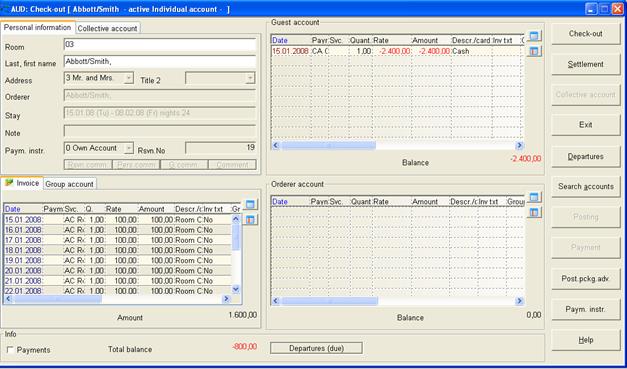Image resolution: width=627 pixels, height=369 pixels.
Task: Click upper grid icon beside Orderer account table
Action: point(534,197)
